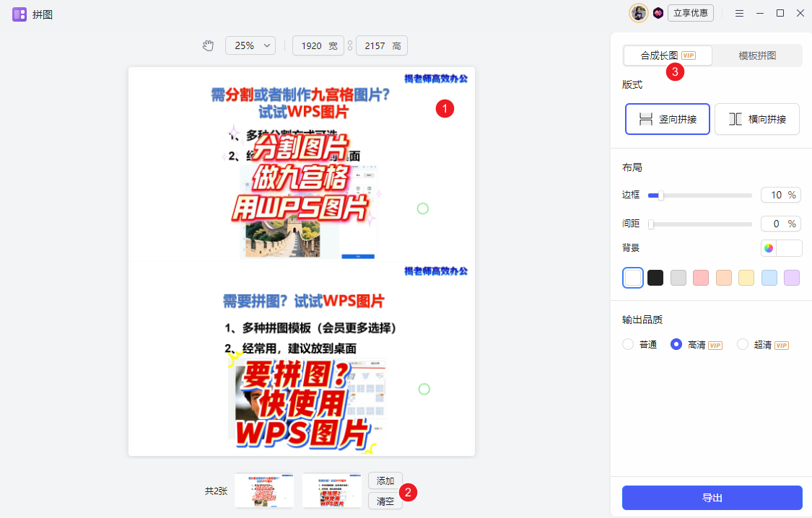Click the top collage image in canvas

tap(302, 164)
